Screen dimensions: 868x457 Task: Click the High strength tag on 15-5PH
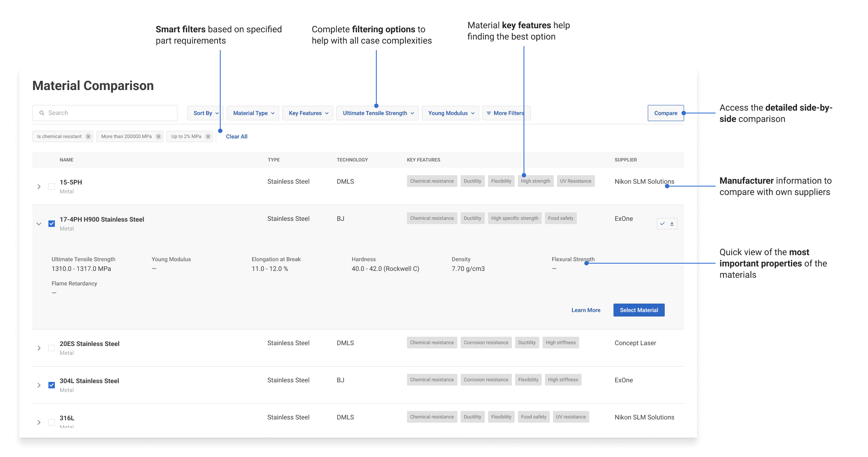535,181
